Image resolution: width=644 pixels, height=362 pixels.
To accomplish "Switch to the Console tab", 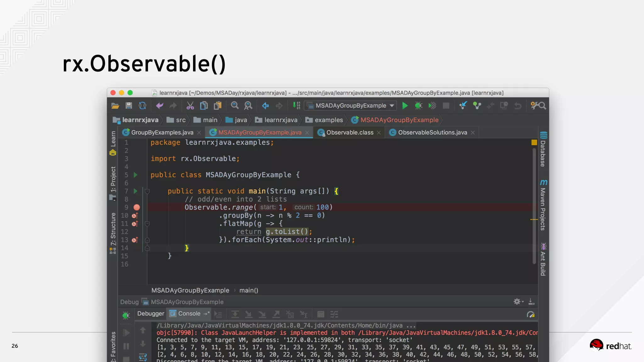I will tap(189, 314).
